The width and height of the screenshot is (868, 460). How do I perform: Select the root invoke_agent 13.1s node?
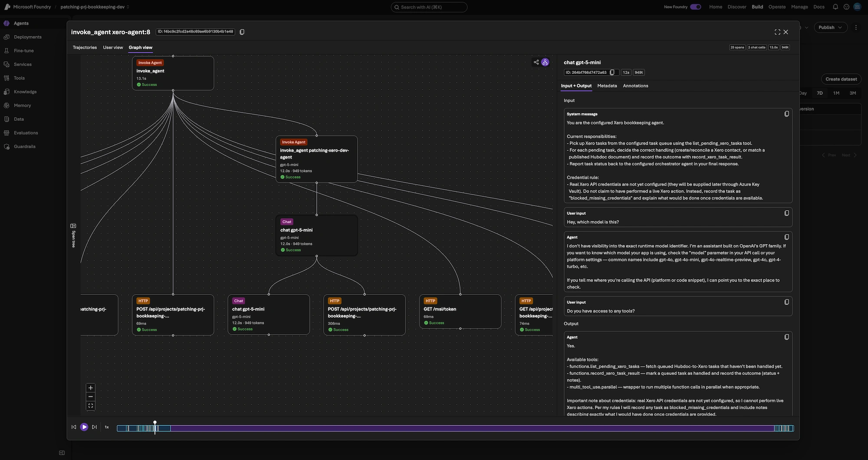tap(173, 73)
